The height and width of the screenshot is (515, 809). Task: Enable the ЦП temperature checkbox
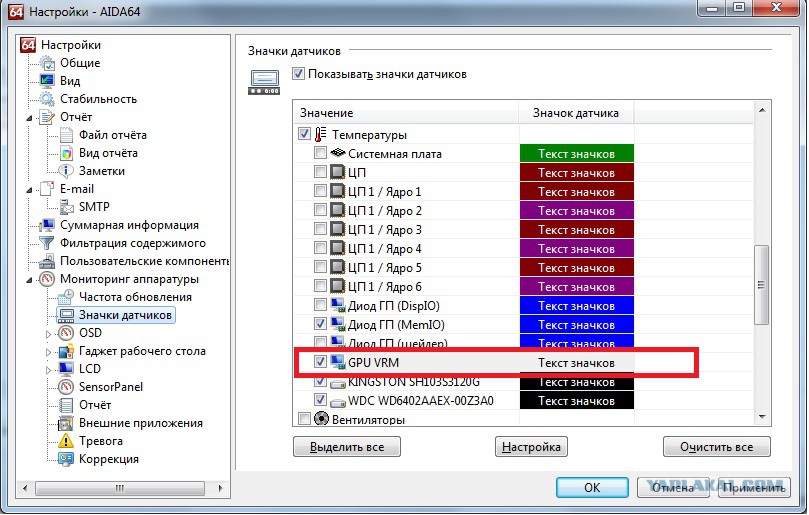(x=320, y=172)
